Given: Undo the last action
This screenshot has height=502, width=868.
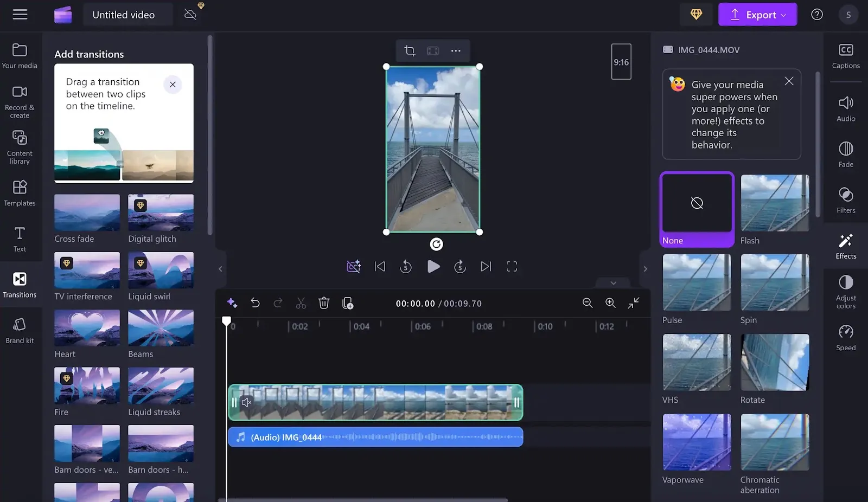Looking at the screenshot, I should (x=255, y=303).
